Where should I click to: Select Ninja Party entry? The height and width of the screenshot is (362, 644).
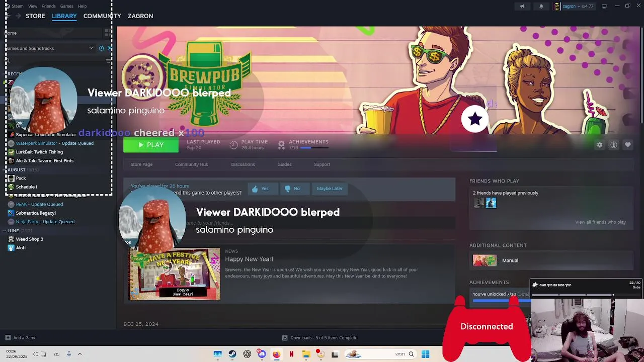45,222
